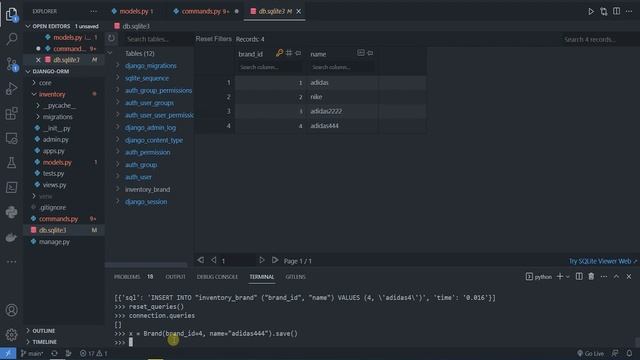Click Go Live in status bar
This screenshot has height=360, width=640.
click(590, 353)
